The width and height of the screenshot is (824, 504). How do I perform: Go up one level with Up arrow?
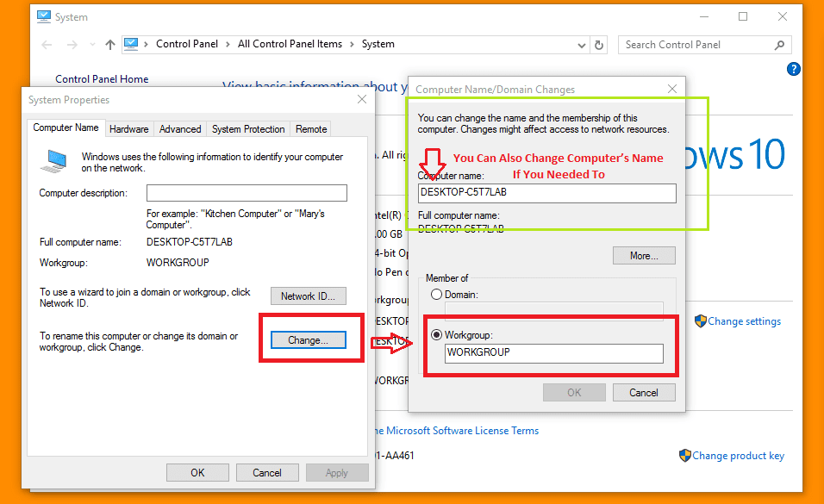click(109, 45)
